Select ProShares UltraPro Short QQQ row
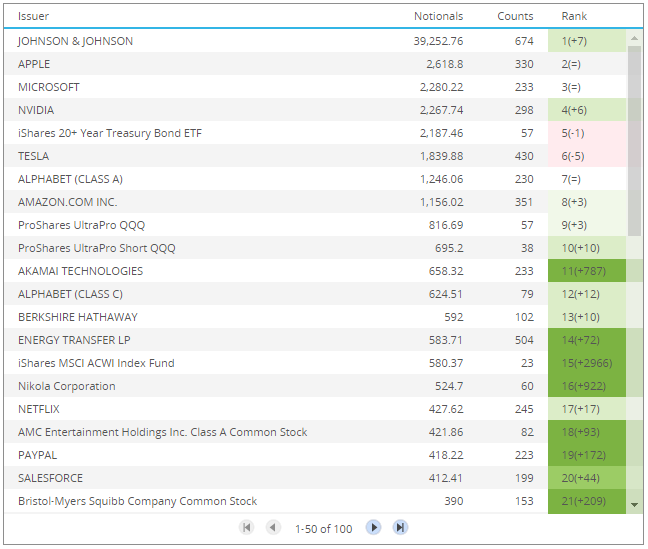 (x=315, y=248)
